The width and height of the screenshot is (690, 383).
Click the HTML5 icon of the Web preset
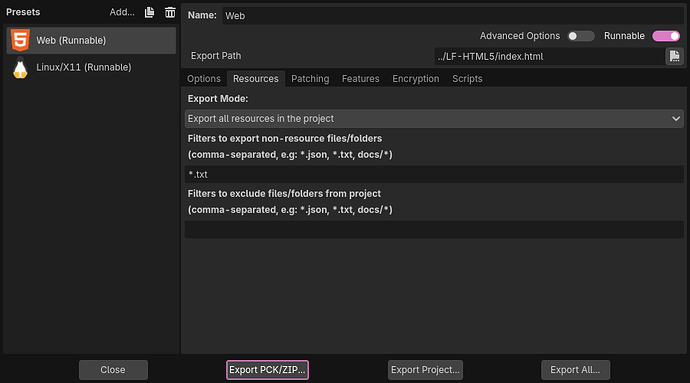[x=20, y=40]
